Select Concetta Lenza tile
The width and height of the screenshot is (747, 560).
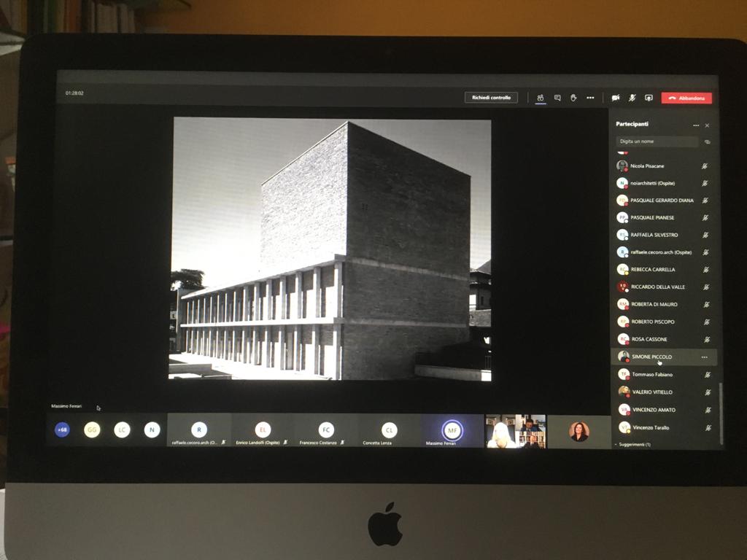(x=390, y=430)
